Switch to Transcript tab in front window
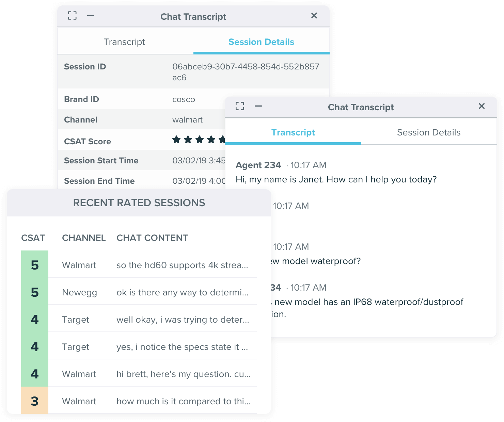This screenshot has width=504, height=422. point(293,132)
